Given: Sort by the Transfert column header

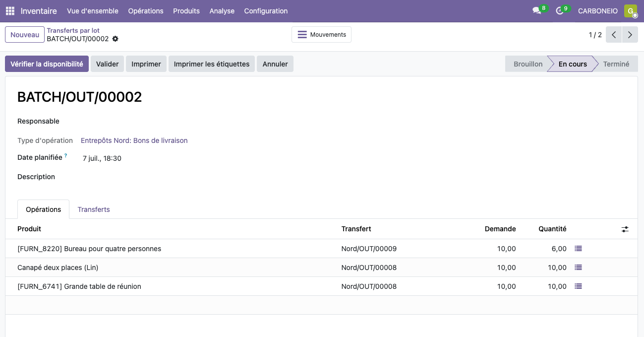Looking at the screenshot, I should click(356, 229).
